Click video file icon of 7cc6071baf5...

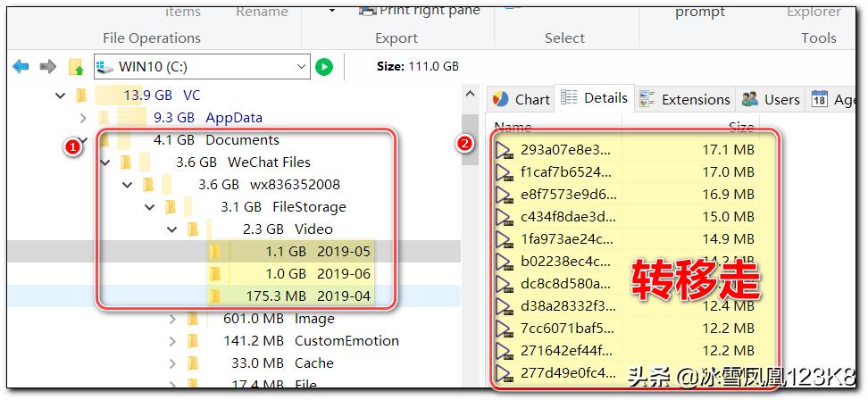tap(504, 329)
